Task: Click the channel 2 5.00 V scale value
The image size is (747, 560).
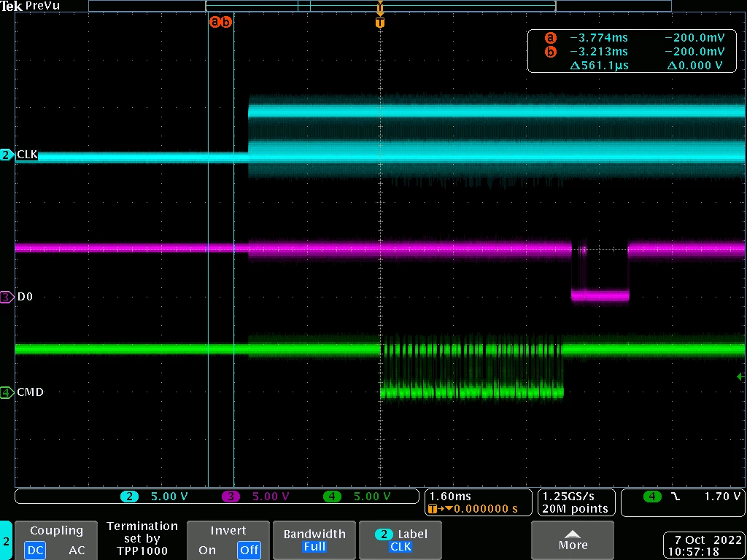Action: click(169, 497)
